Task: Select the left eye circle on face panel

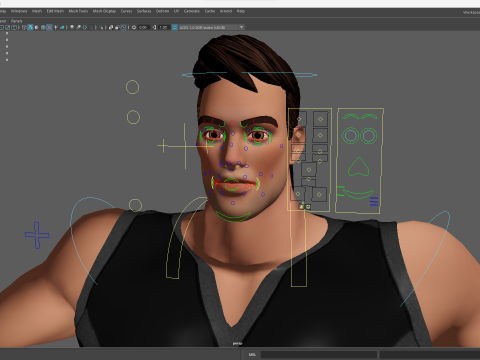Action: [350, 136]
